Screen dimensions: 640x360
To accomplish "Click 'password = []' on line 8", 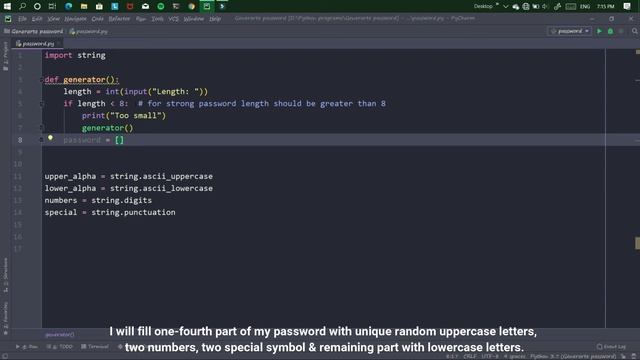I will click(93, 140).
